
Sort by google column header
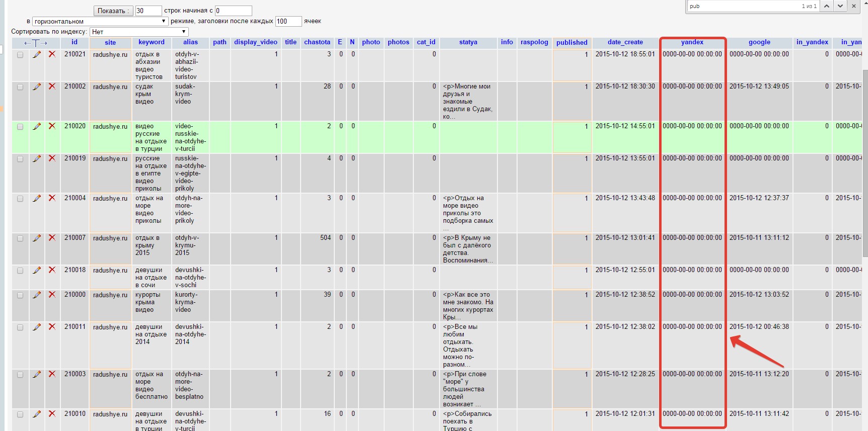click(759, 42)
